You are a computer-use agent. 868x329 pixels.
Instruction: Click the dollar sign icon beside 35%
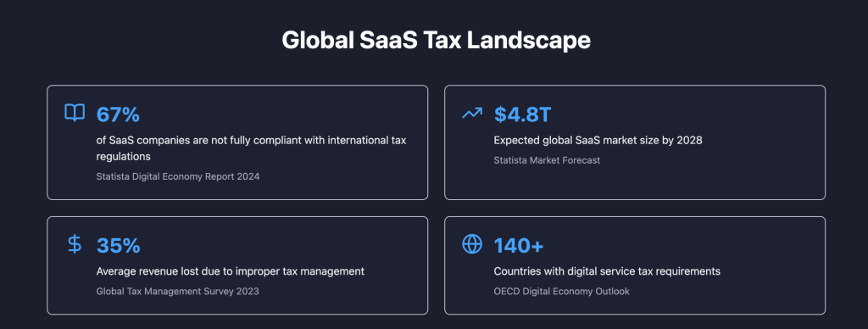click(75, 244)
